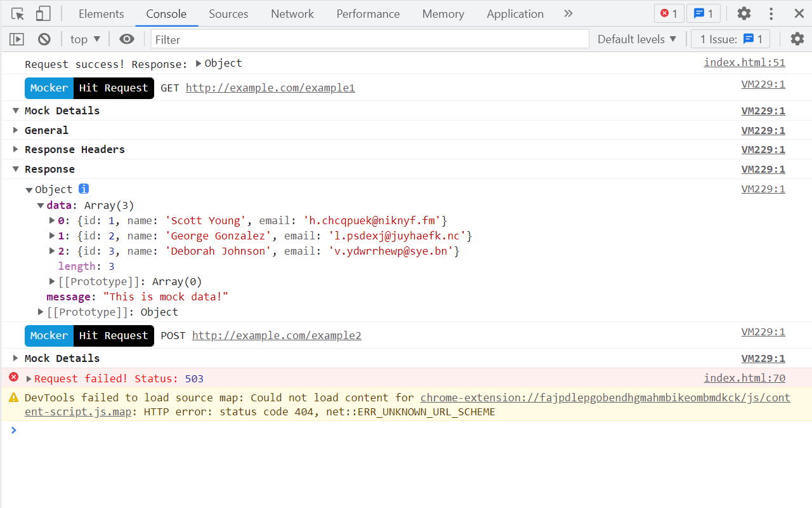Clear the console using the clear icon
The image size is (812, 508).
click(44, 39)
